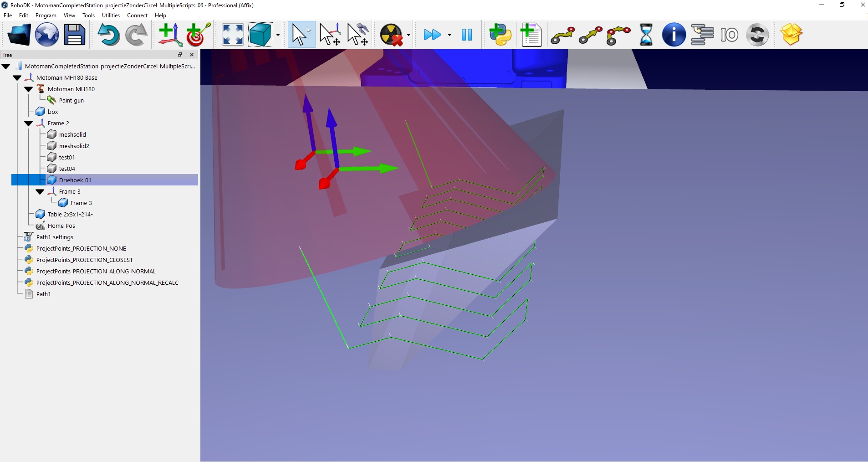Click the Move joint instruction icon

click(562, 35)
